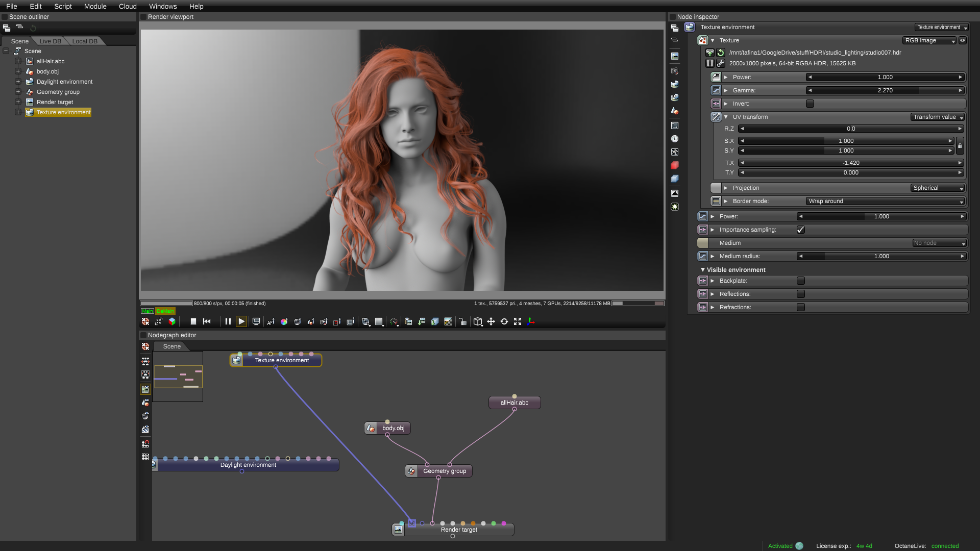Screen dimensions: 980x551
Task: Click the move gizmo arrows icon
Action: 491,321
